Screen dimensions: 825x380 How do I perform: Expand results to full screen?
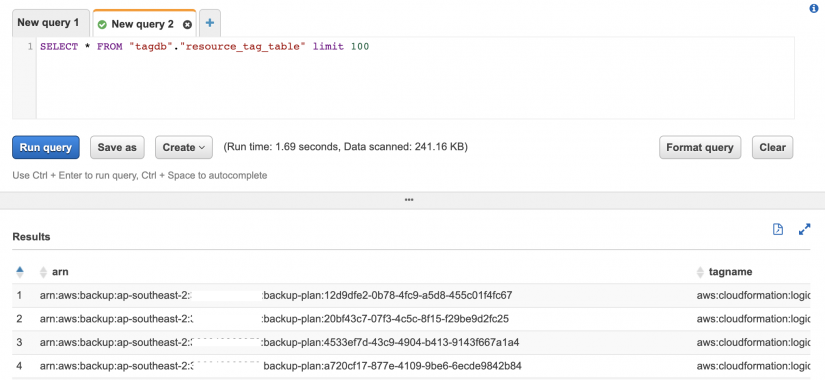(804, 229)
